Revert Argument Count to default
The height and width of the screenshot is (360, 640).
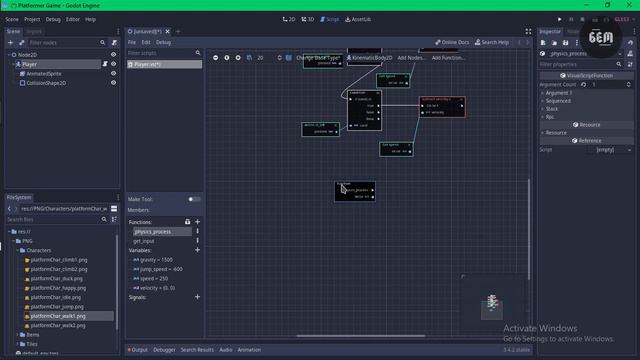coord(584,84)
